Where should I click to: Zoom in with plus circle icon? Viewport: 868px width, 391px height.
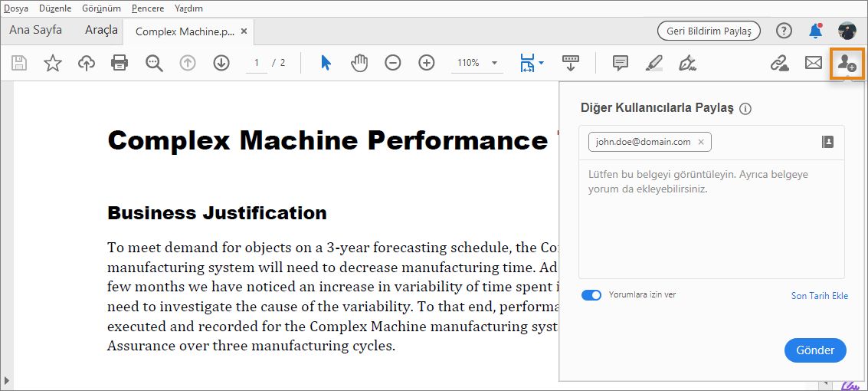tap(426, 63)
